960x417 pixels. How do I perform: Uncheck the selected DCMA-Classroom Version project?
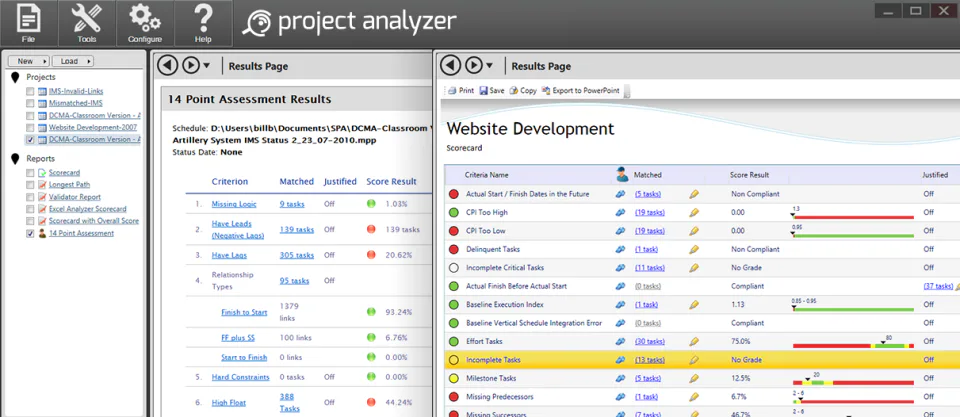[x=30, y=140]
